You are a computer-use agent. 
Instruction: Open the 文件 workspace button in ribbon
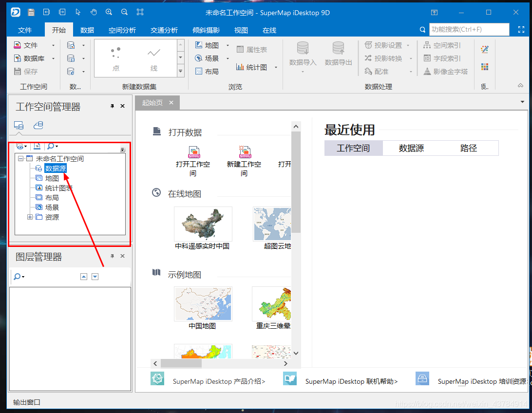point(26,45)
